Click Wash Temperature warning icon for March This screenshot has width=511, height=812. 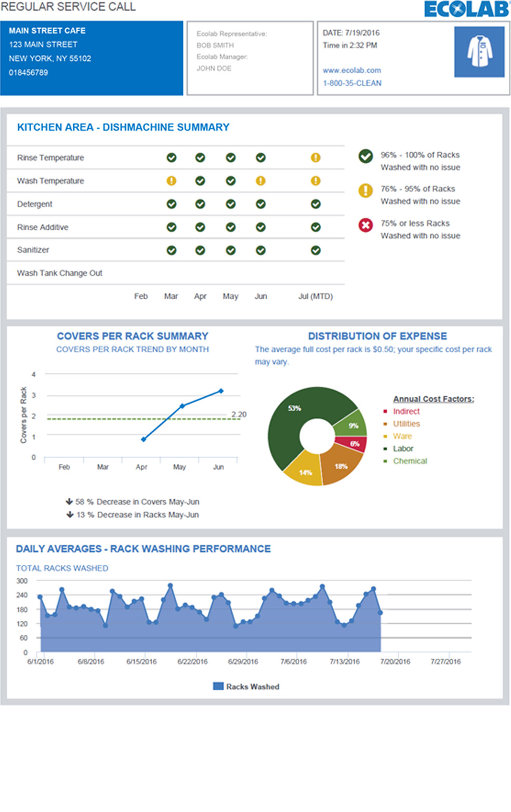click(171, 181)
